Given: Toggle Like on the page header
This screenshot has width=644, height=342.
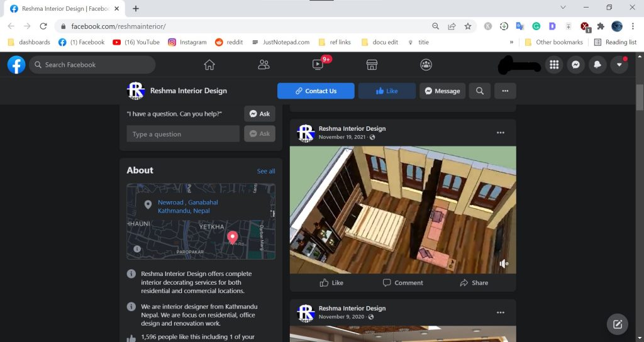Looking at the screenshot, I should (387, 91).
